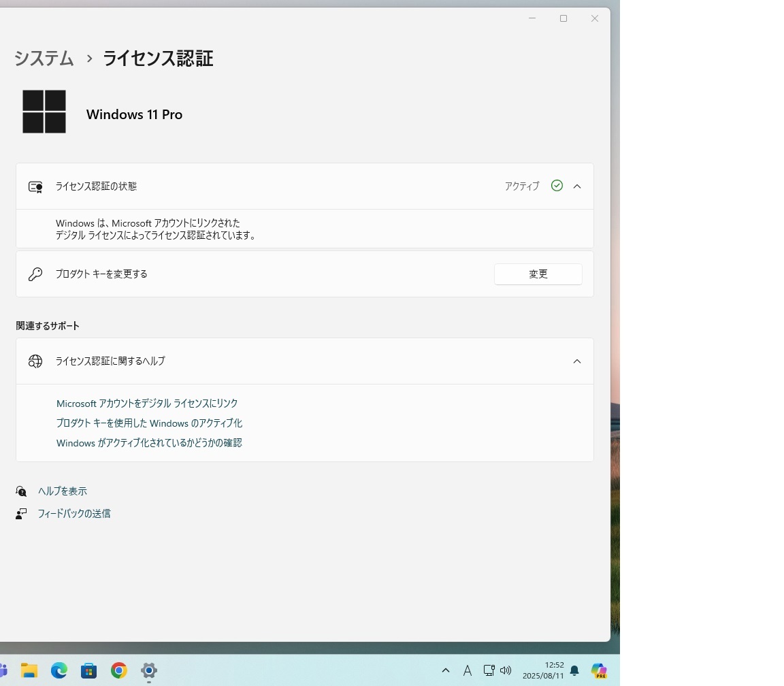Open File Explorer from the taskbar
This screenshot has width=784, height=686.
29,670
